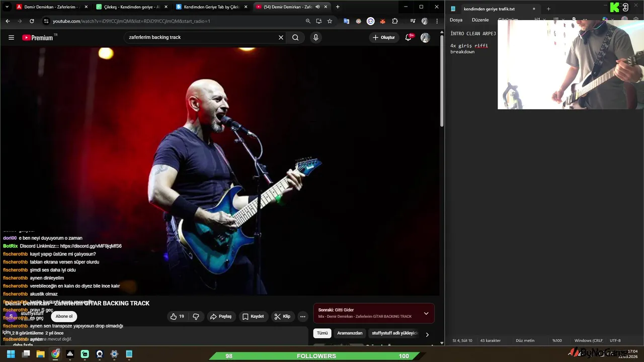The width and height of the screenshot is (644, 362).
Task: Open the YouTube account avatar menu
Action: pos(425,37)
